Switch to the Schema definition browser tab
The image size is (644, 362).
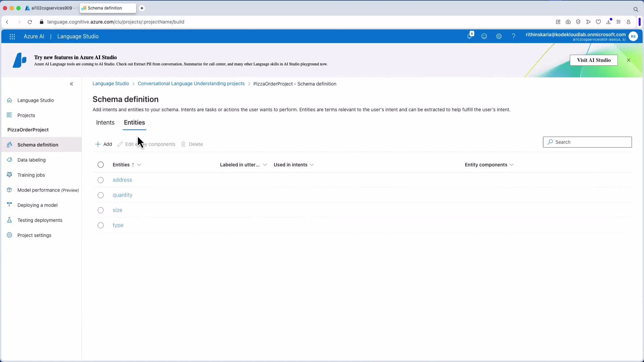click(104, 8)
